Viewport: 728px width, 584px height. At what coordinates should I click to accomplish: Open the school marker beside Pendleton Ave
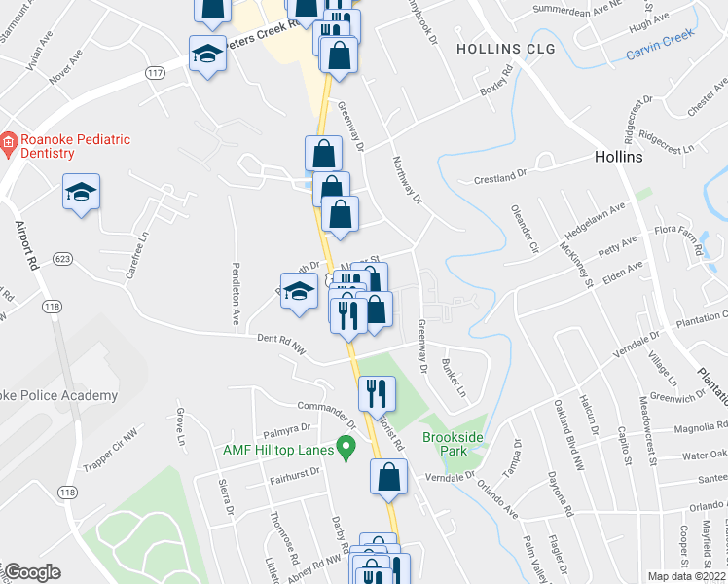[300, 293]
